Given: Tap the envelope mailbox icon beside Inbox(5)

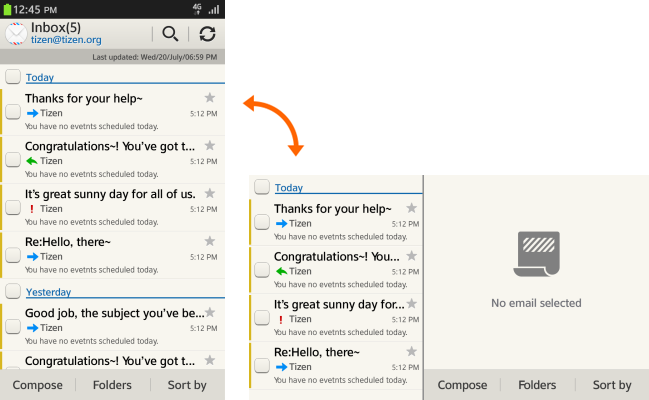Looking at the screenshot, I should point(16,34).
